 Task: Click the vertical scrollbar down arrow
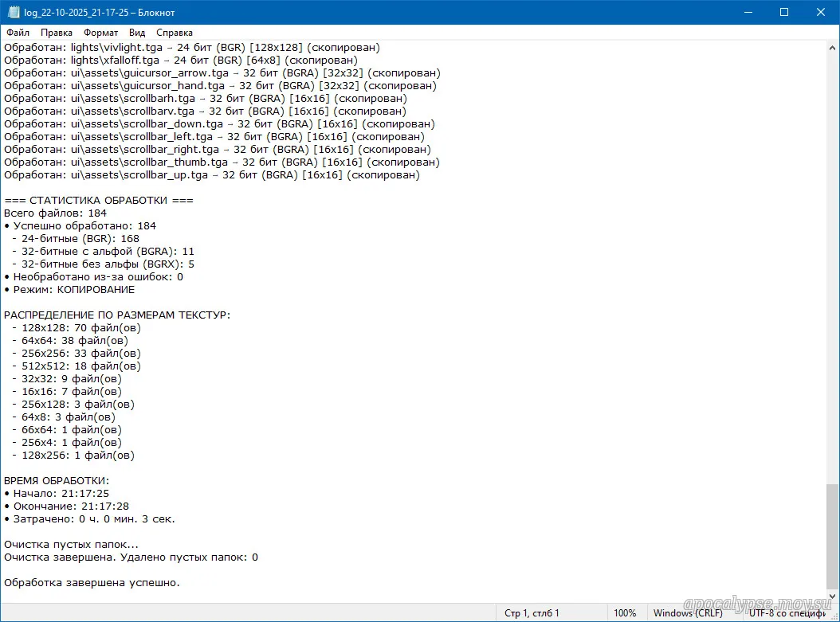pyautogui.click(x=832, y=596)
